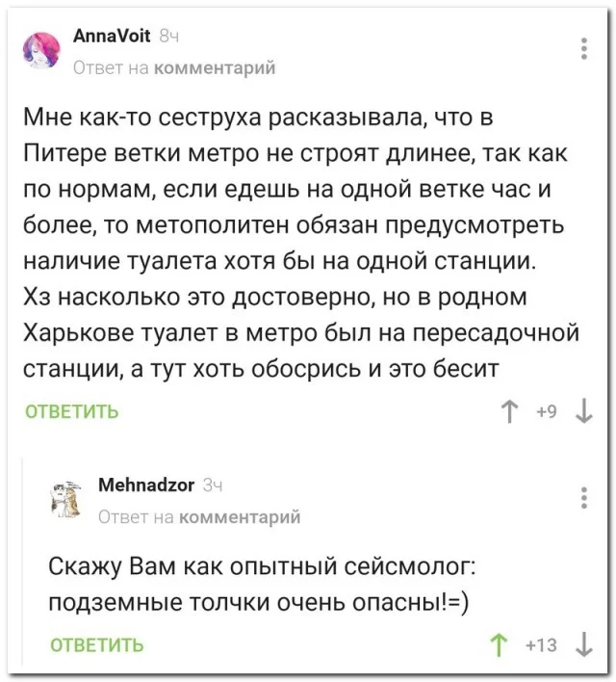Image resolution: width=616 pixels, height=682 pixels.
Task: Open the AnnaVoit username profile link
Action: pyautogui.click(x=111, y=36)
